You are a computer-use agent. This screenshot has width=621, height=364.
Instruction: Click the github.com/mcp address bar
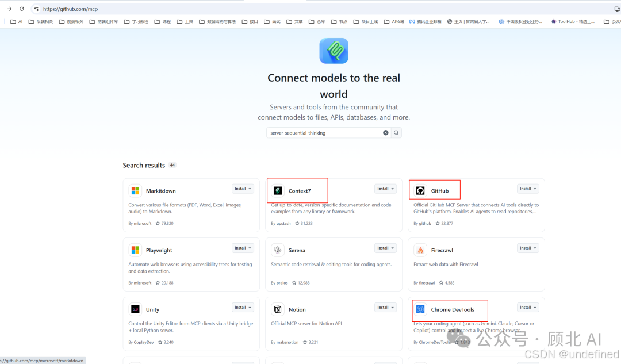[x=71, y=9]
